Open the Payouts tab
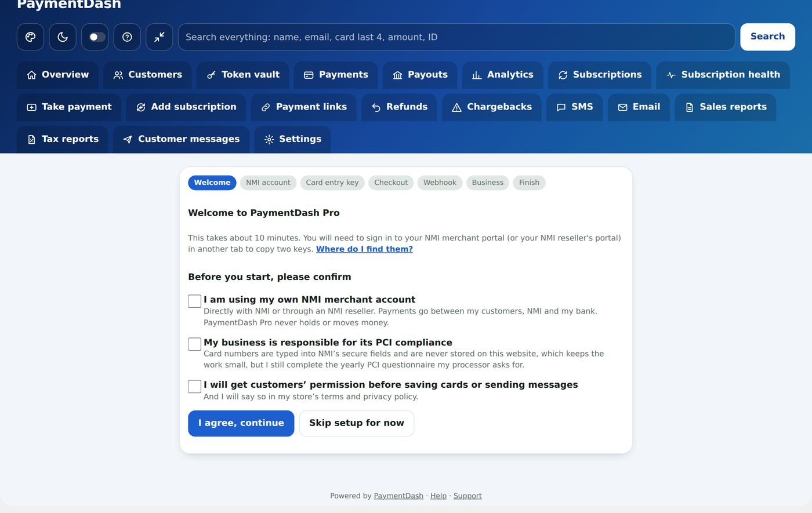 [x=420, y=75]
